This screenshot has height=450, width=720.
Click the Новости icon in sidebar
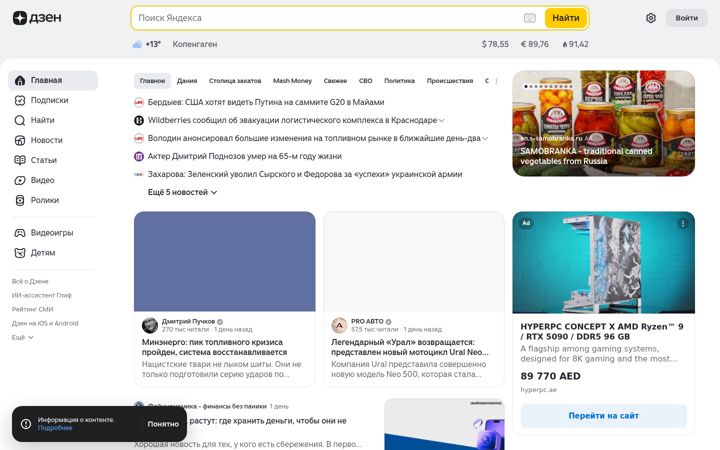click(20, 140)
